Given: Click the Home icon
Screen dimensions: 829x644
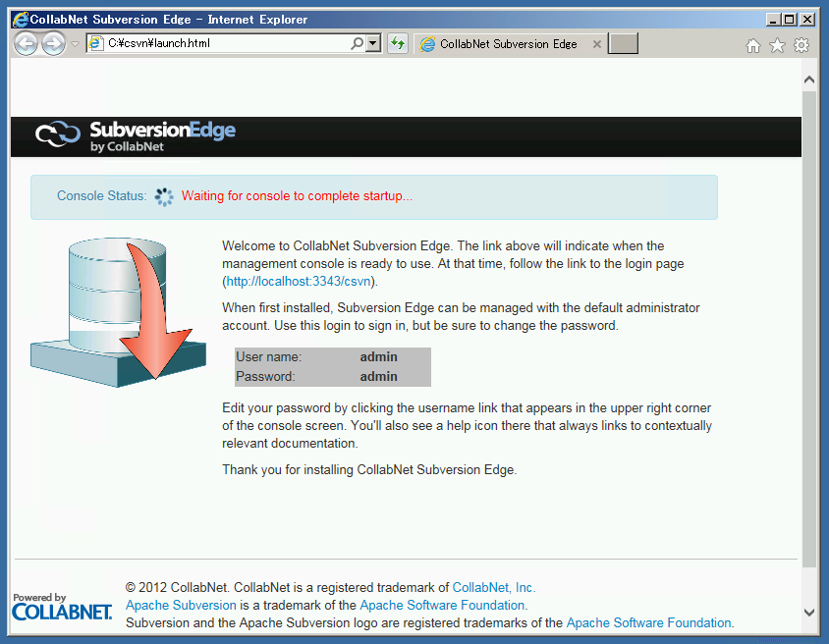Looking at the screenshot, I should click(752, 46).
